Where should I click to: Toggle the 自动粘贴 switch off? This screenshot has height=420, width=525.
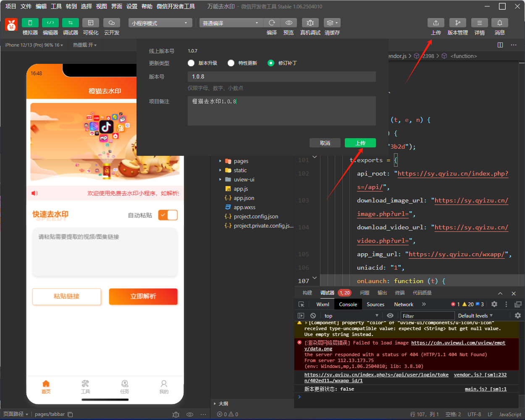pyautogui.click(x=168, y=215)
